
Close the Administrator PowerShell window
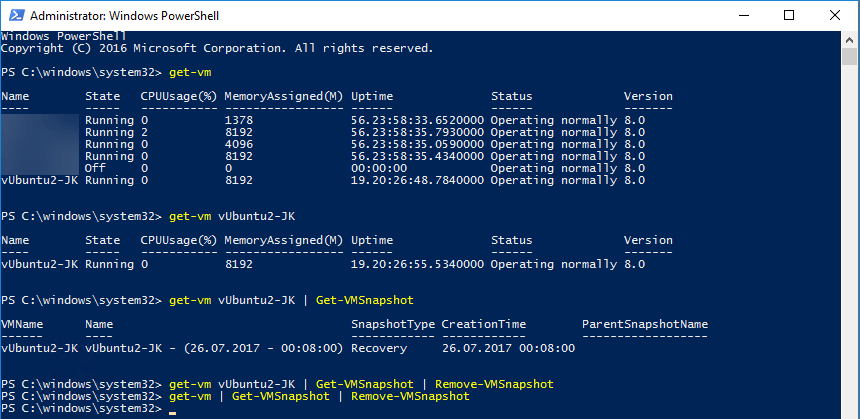pos(835,15)
